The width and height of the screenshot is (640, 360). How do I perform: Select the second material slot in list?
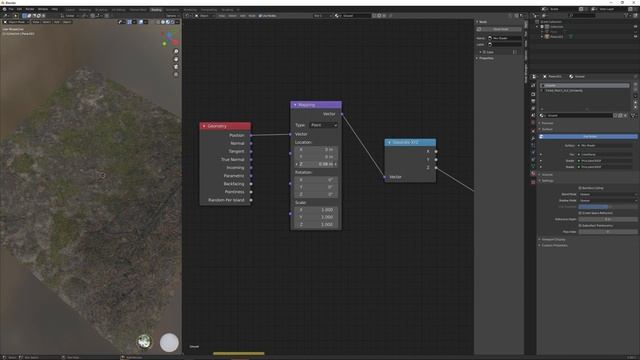pyautogui.click(x=586, y=91)
